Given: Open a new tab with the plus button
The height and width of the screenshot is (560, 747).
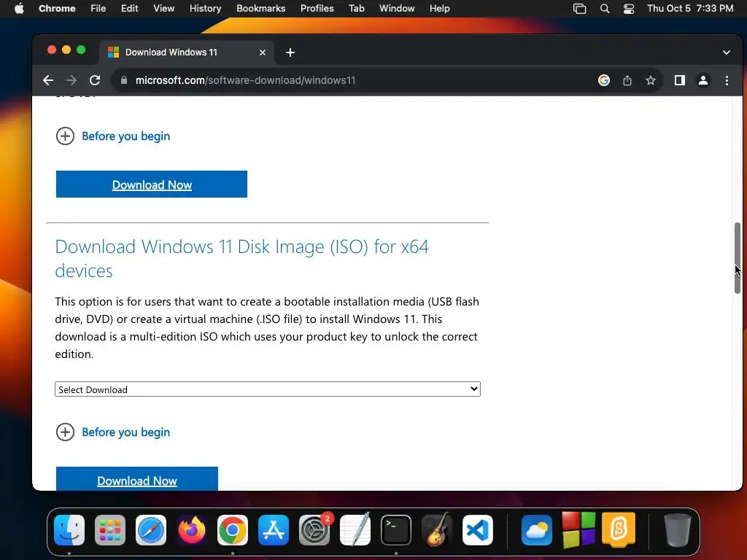Looking at the screenshot, I should point(290,52).
